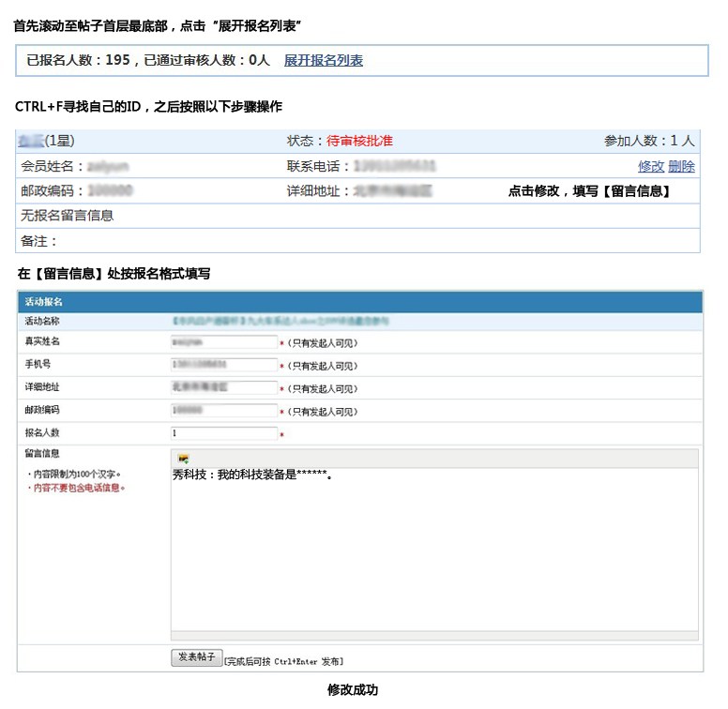The image size is (728, 709).
Task: Click the 展开报名列表 link
Action: [x=323, y=60]
